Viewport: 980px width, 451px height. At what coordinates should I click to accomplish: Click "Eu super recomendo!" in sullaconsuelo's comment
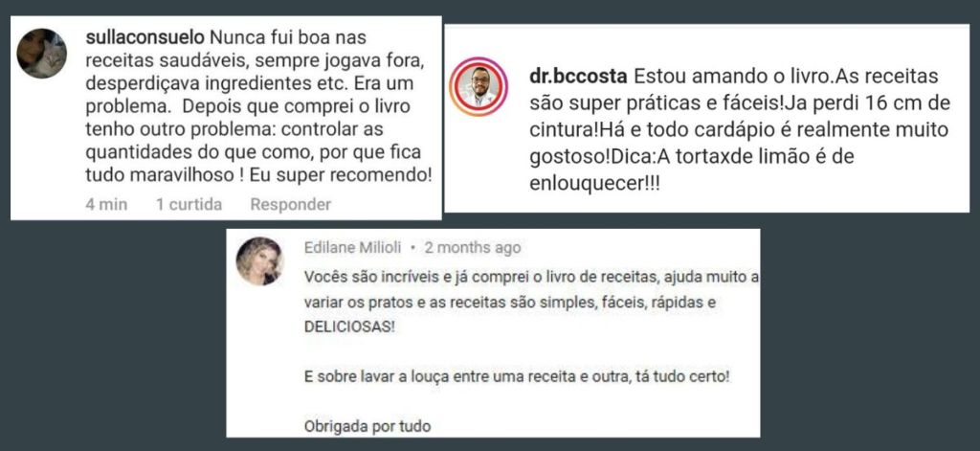click(341, 176)
